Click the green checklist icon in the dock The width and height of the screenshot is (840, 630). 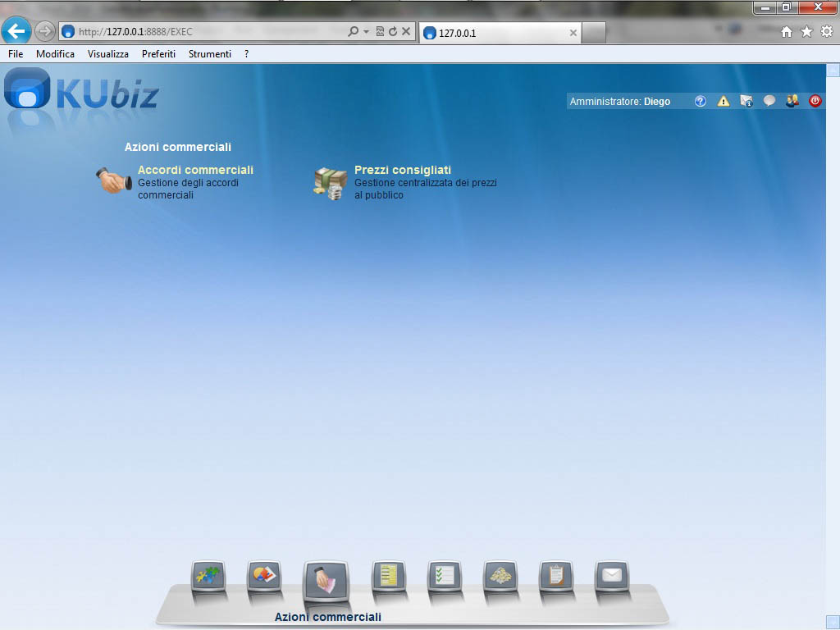click(445, 577)
